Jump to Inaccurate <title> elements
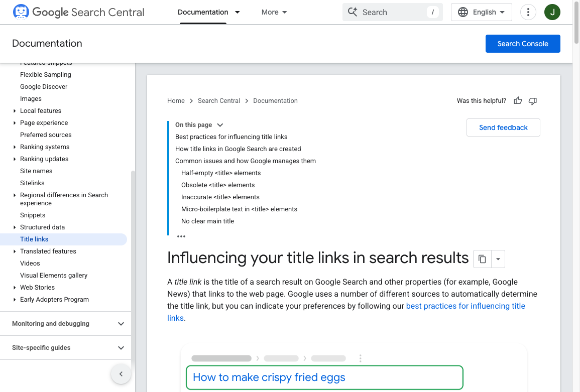Screen dimensions: 580x392 click(x=220, y=197)
